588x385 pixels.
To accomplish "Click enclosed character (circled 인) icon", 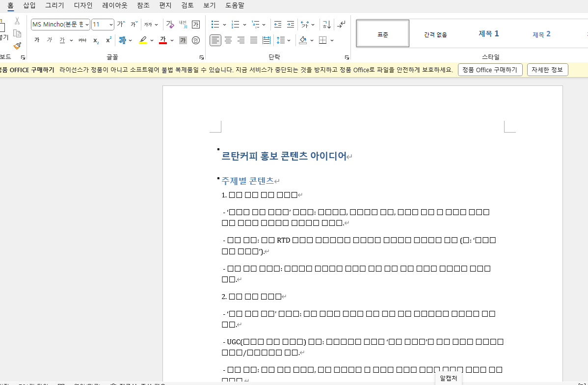I will click(x=196, y=40).
